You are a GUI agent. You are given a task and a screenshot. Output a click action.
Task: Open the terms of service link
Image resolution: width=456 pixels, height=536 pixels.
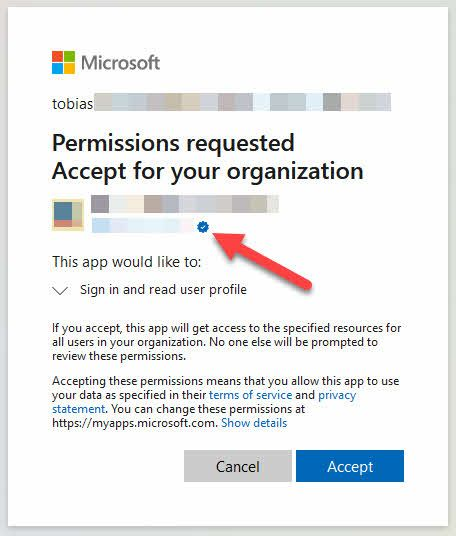click(250, 395)
